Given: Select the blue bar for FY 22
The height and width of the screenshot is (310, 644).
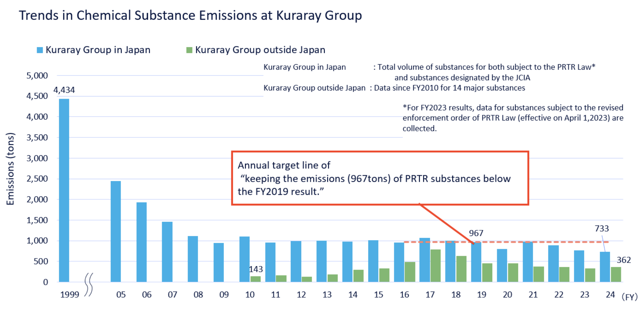Looking at the screenshot, I should coord(553,264).
